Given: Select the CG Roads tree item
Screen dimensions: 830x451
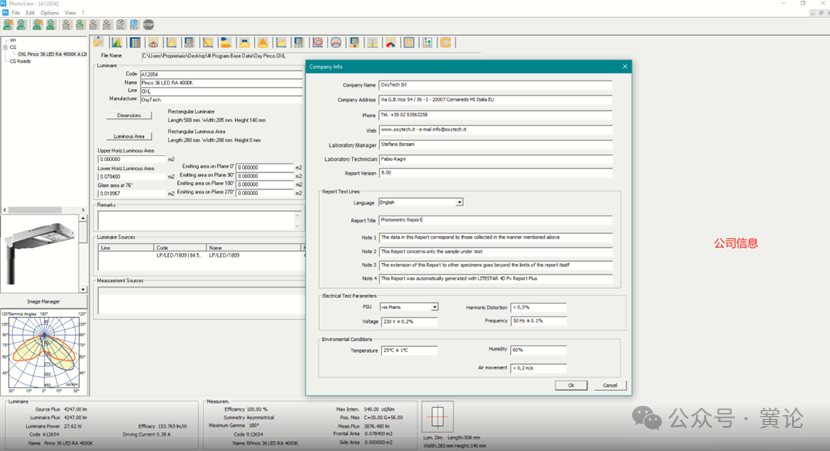Looking at the screenshot, I should (20, 61).
